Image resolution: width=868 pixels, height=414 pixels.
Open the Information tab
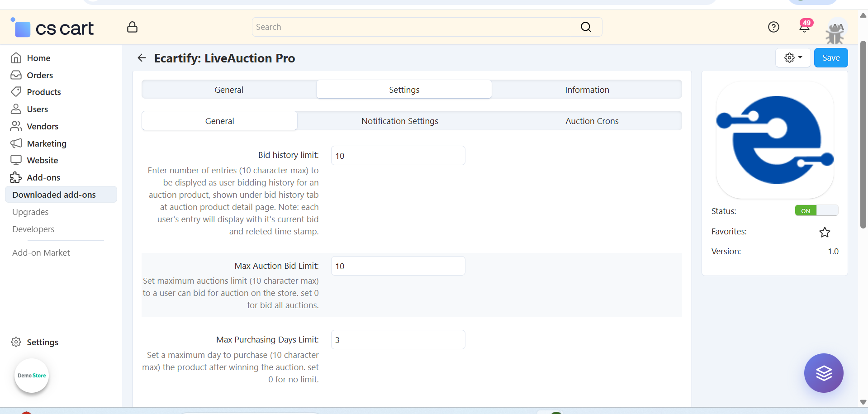(x=587, y=90)
